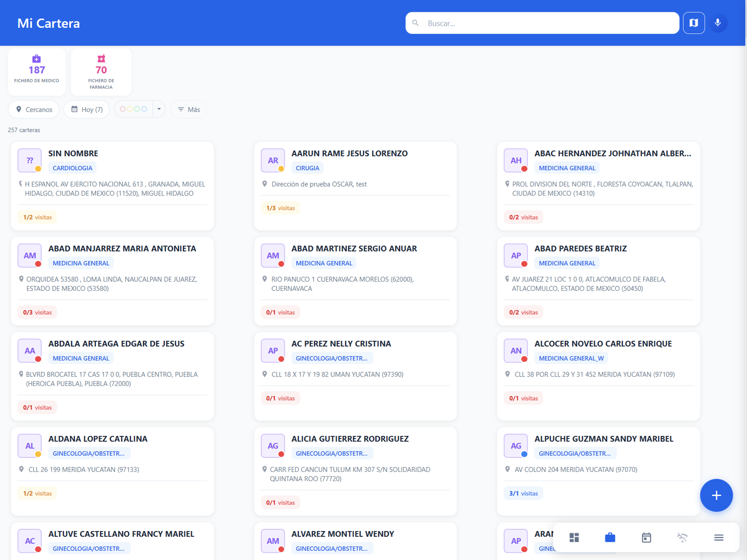This screenshot has width=747, height=560.
Task: Click the 1/3 visitas badge
Action: (280, 208)
